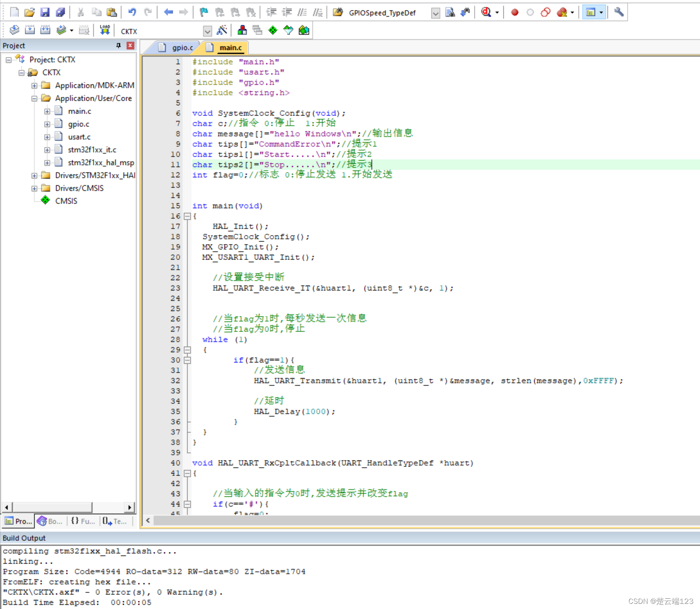This screenshot has width=700, height=609.
Task: Click the Project panel horizontal scrollbar thumb
Action: pyautogui.click(x=52, y=507)
